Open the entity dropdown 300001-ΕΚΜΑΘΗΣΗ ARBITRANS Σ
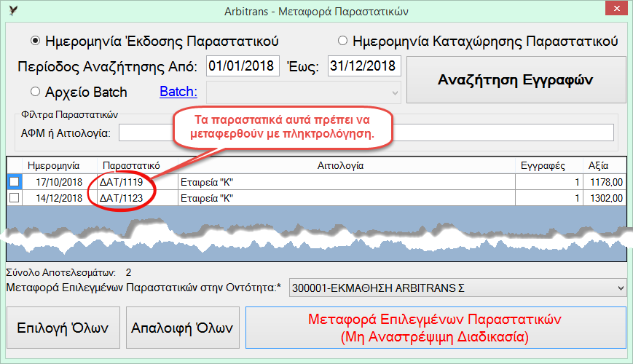Viewport: 633px width, 364px height. (457, 288)
